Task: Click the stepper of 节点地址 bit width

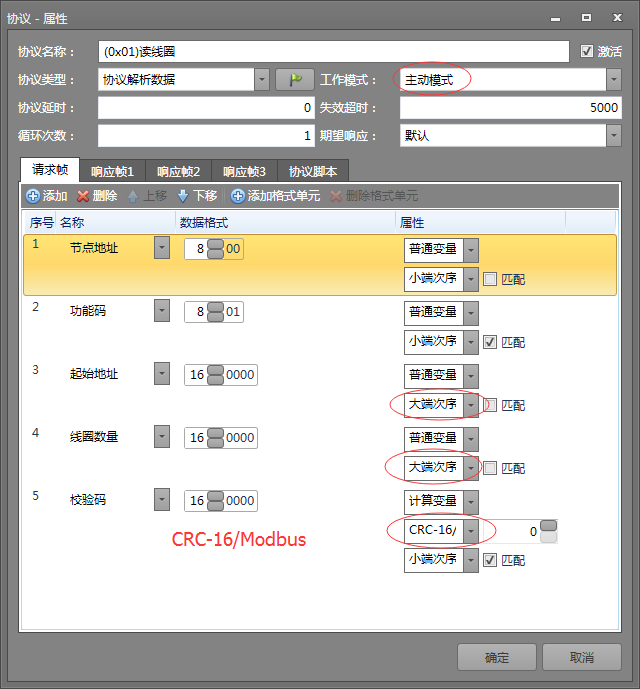Action: (215, 249)
